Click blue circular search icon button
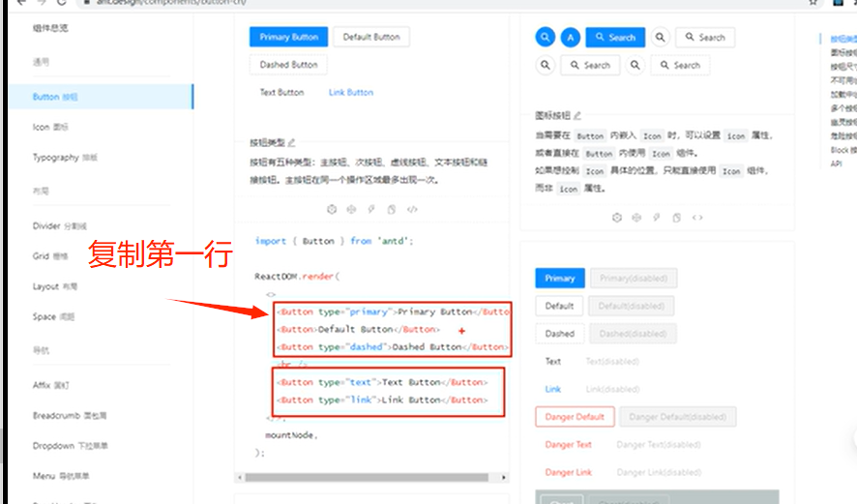The image size is (857, 504). (x=545, y=37)
